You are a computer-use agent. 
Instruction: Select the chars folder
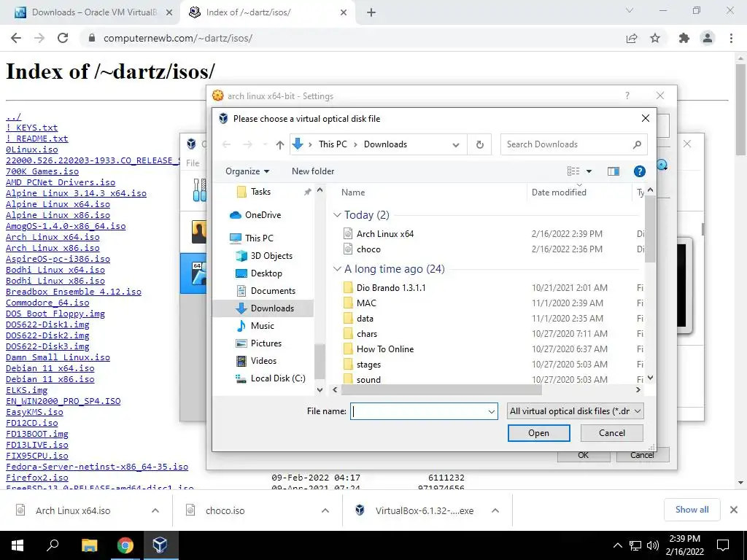point(366,334)
